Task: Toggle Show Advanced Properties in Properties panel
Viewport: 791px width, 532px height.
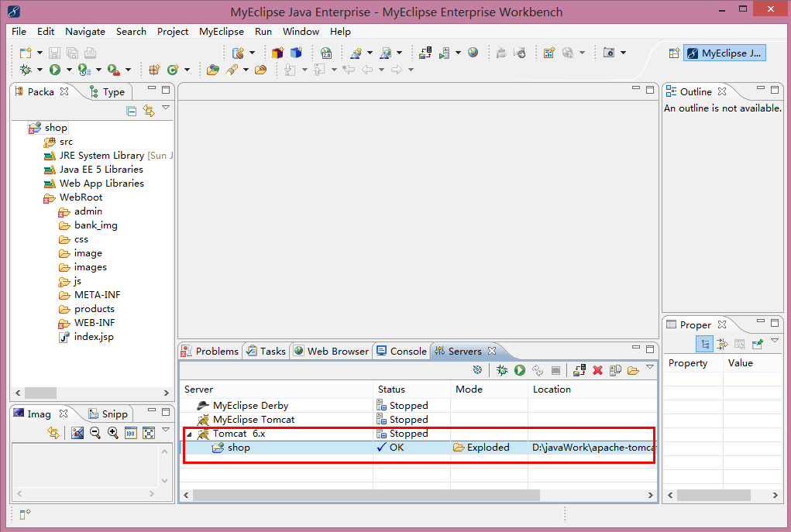Action: coord(722,345)
